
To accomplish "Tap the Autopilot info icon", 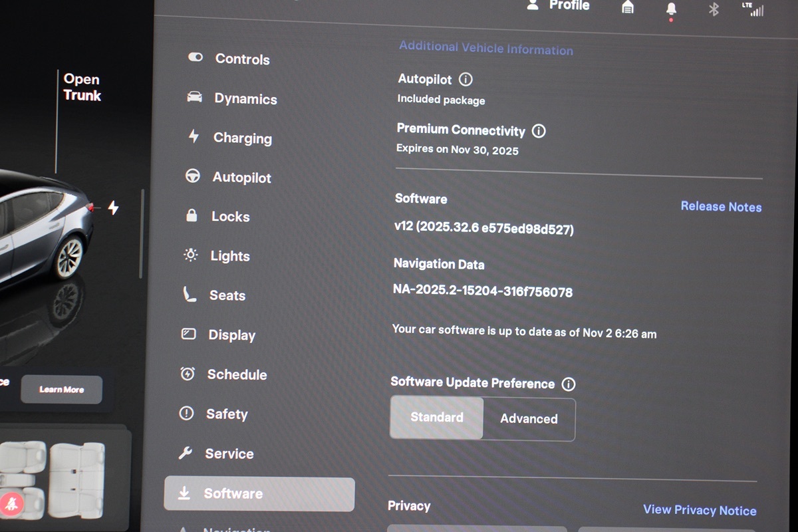I will [466, 80].
